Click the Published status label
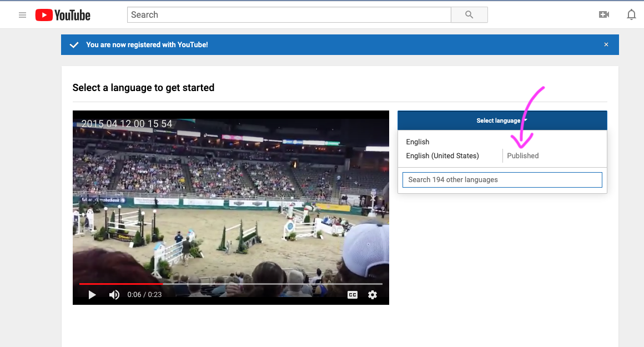 point(523,156)
